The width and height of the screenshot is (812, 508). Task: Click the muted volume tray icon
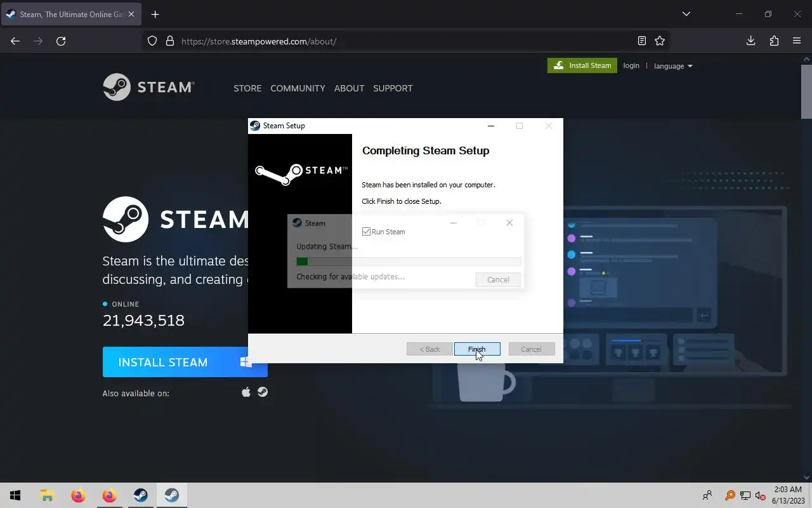pyautogui.click(x=760, y=495)
